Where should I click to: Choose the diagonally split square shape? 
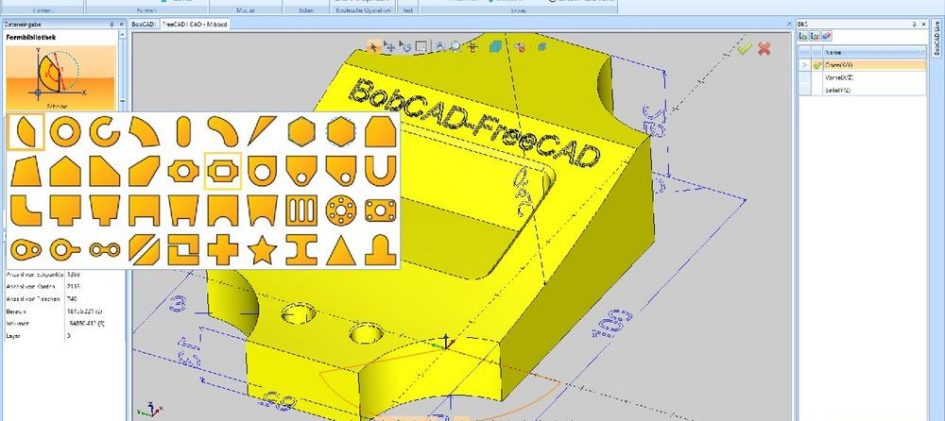point(144,249)
